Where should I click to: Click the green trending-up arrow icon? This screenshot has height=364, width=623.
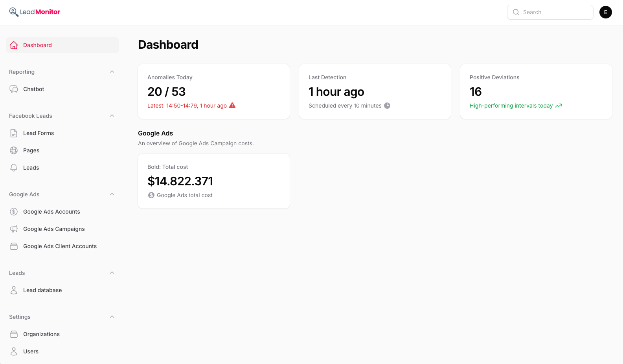559,106
